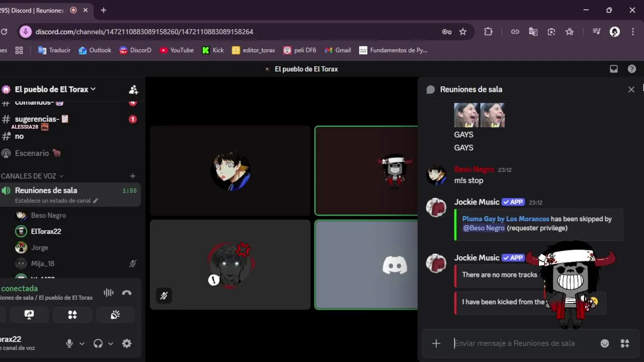The height and width of the screenshot is (362, 644).
Task: Open Discord help question mark
Action: tap(632, 69)
